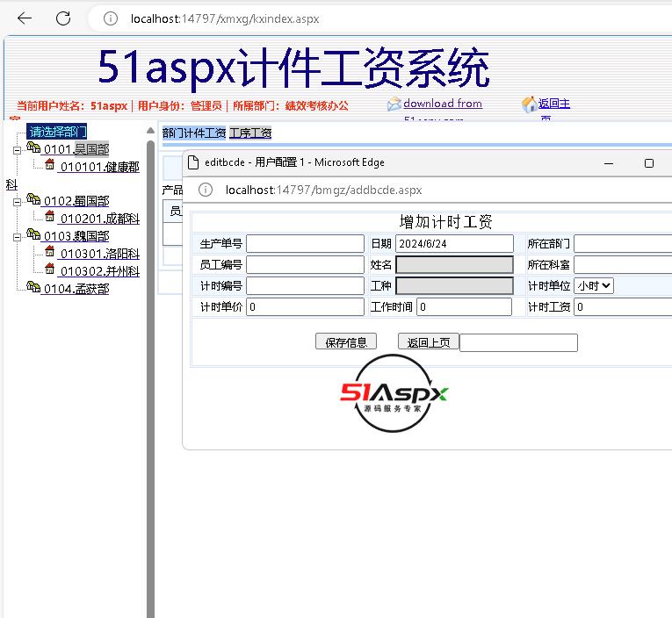
Task: Focus the 工作时间 input field
Action: [464, 306]
